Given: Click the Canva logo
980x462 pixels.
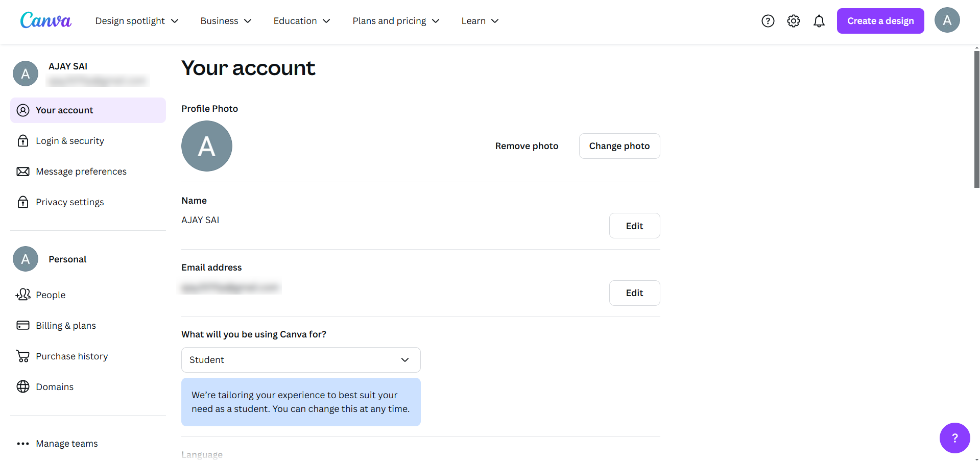Looking at the screenshot, I should [x=45, y=20].
